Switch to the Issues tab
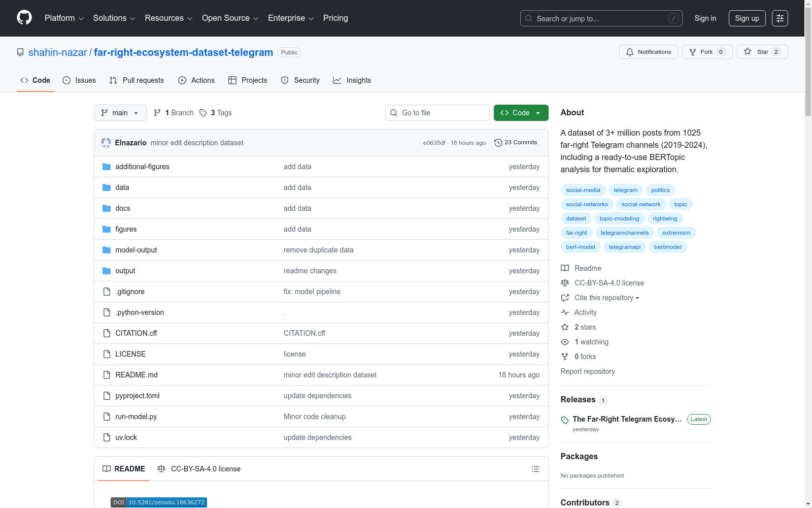The image size is (812, 508). [x=79, y=80]
